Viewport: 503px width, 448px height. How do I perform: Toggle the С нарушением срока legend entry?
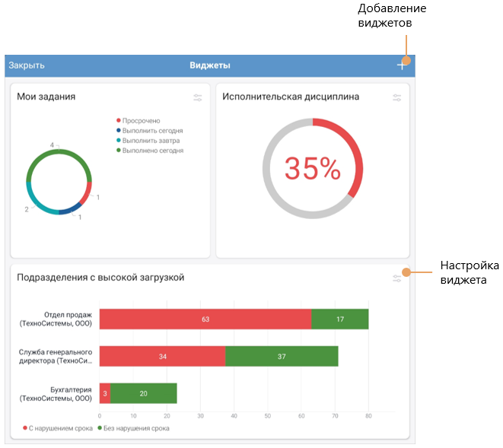58,428
